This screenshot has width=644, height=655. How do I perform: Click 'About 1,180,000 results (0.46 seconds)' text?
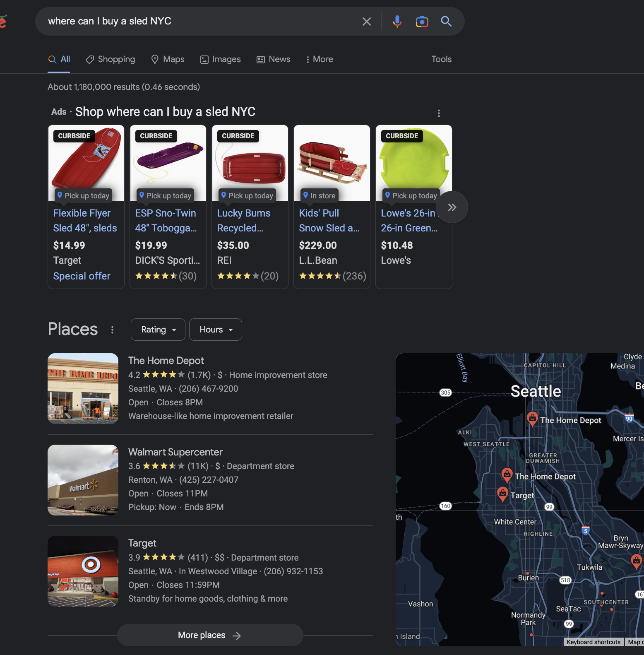pos(124,87)
